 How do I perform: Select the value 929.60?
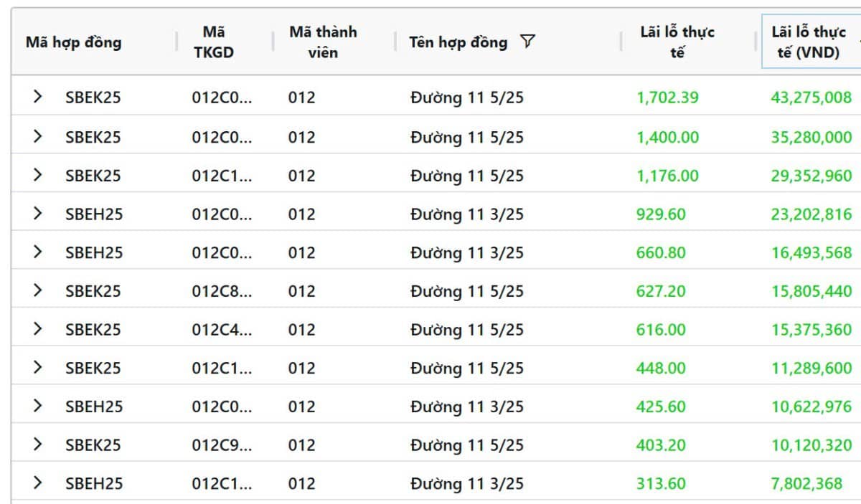(x=661, y=214)
